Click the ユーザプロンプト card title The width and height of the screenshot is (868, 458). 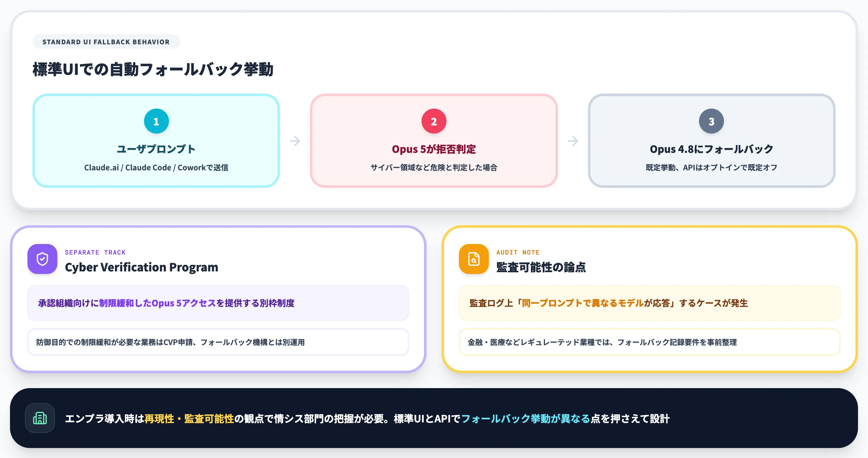[156, 149]
